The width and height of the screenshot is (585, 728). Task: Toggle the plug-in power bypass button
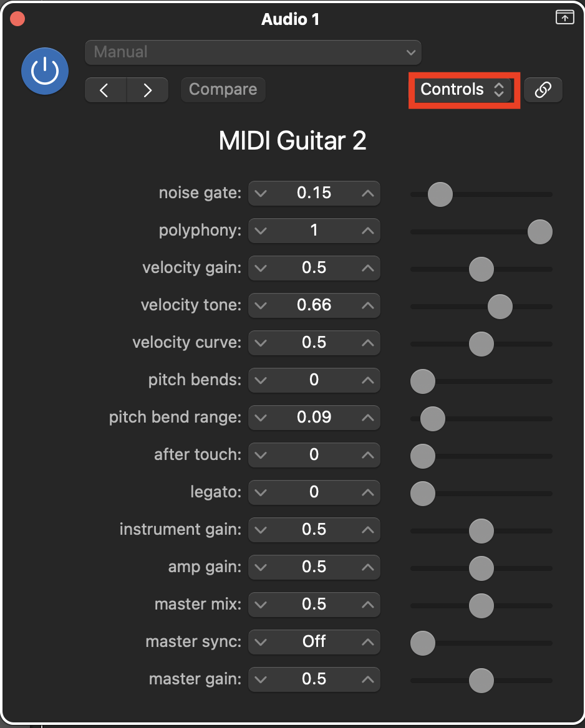tap(45, 72)
